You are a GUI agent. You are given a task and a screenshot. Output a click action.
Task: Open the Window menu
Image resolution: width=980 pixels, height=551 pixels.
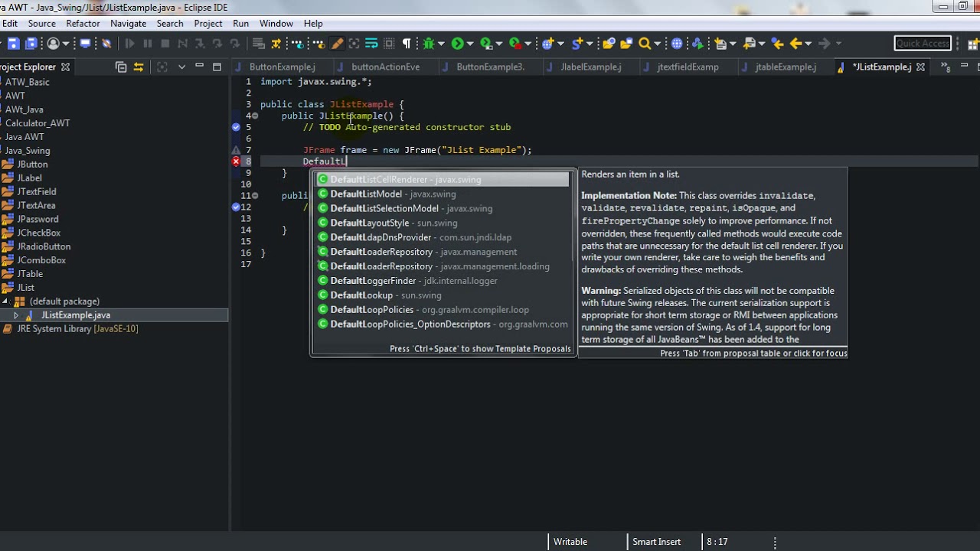pyautogui.click(x=276, y=24)
